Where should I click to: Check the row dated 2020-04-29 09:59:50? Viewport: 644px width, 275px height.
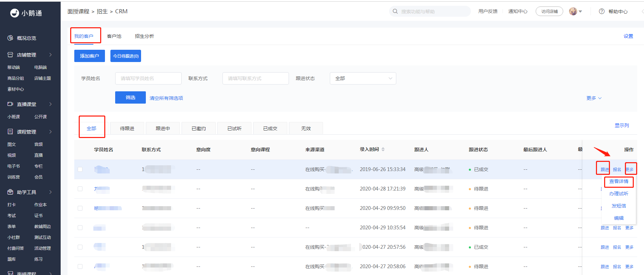pyautogui.click(x=80, y=208)
